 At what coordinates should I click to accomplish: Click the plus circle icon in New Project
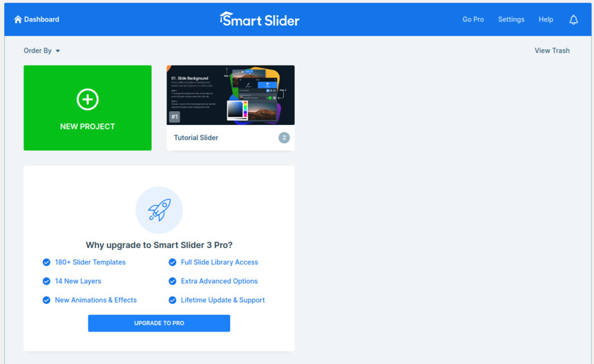coord(88,99)
